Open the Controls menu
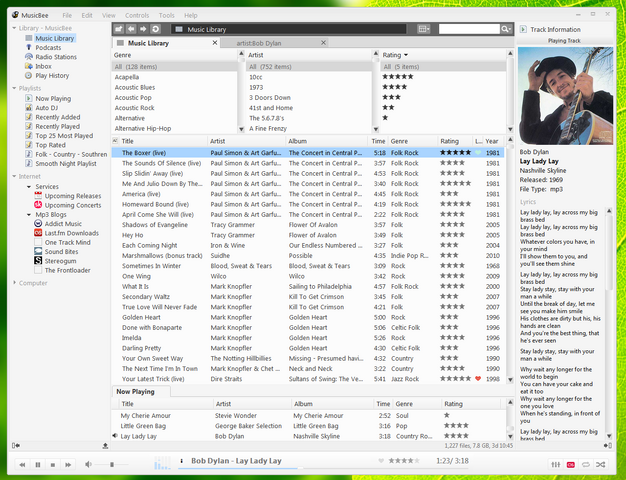Viewport: 626px width, 480px height. 137,15
